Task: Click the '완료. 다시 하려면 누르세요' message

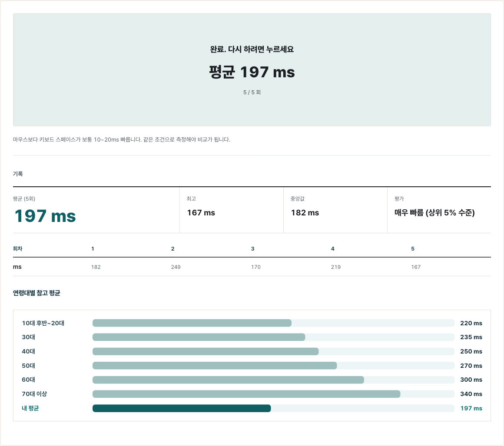Action: 252,49
